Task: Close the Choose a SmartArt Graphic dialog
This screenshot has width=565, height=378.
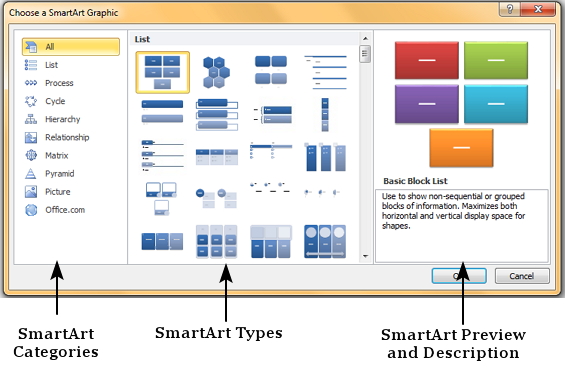Action: pyautogui.click(x=538, y=9)
